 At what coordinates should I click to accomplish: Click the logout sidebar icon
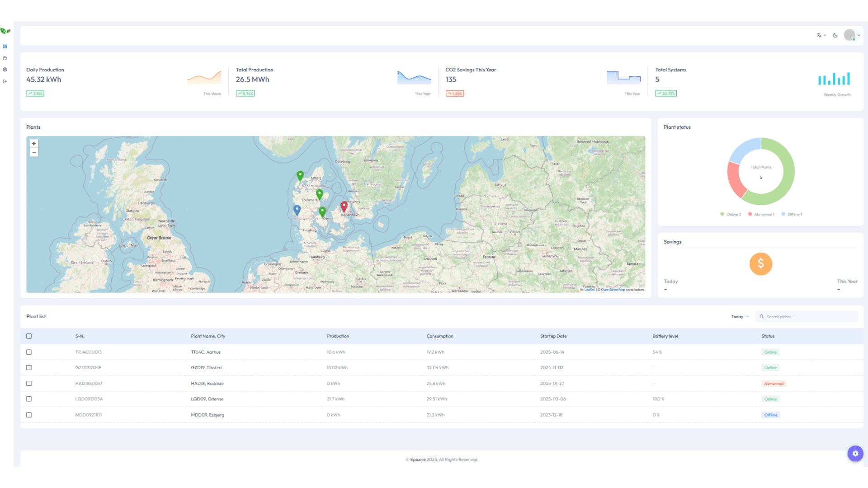pyautogui.click(x=5, y=81)
